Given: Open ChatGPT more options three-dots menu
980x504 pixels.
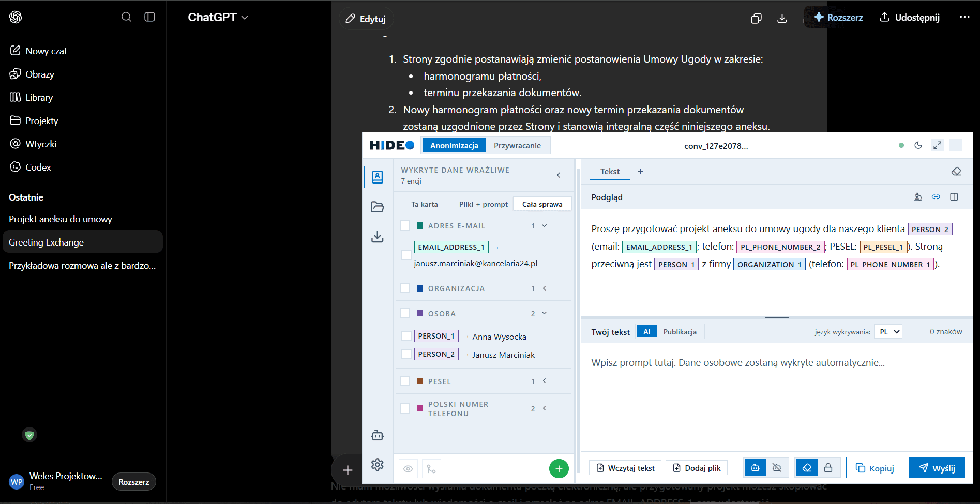Looking at the screenshot, I should 964,17.
